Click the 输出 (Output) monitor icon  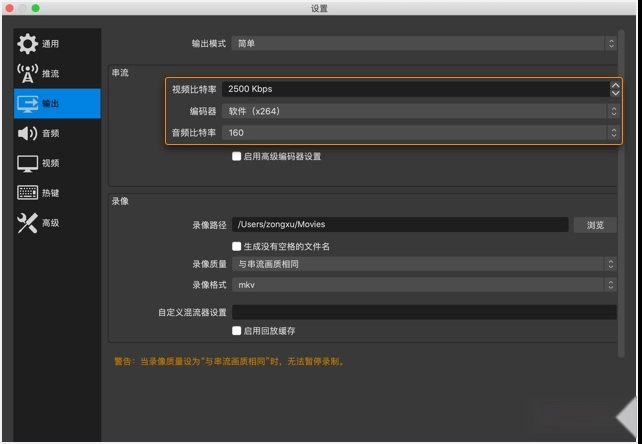tap(28, 103)
